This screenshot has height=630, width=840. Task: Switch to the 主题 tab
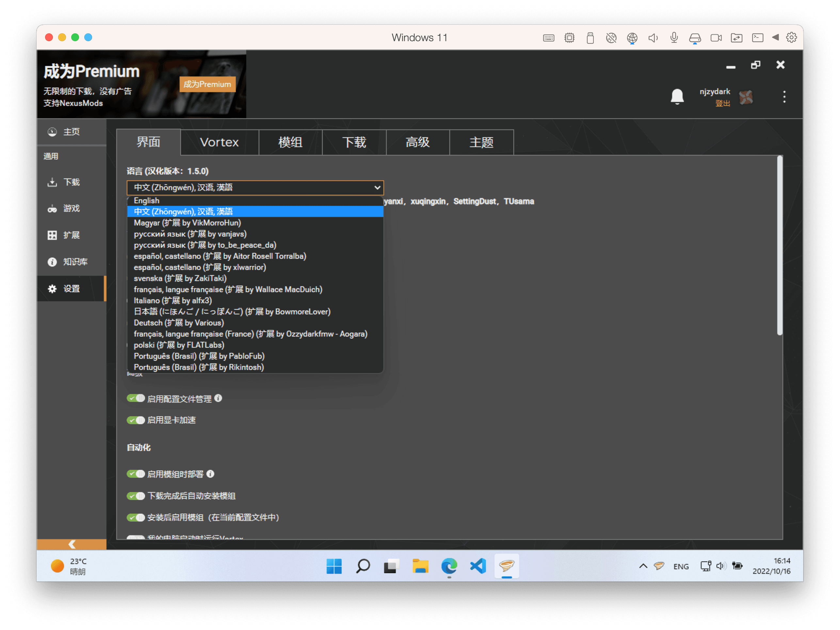[x=481, y=142]
